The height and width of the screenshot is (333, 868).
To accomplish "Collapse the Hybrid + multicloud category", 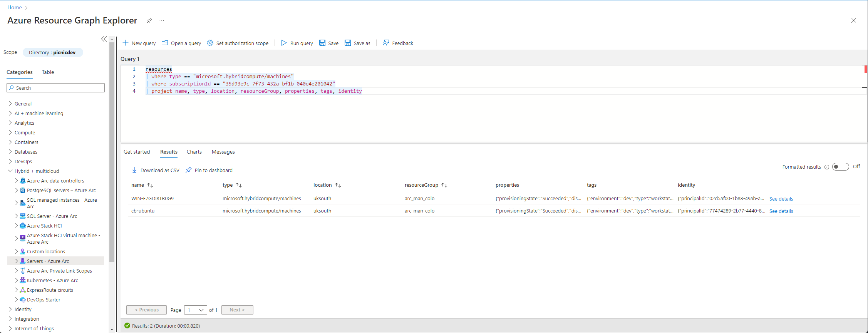I will [10, 171].
